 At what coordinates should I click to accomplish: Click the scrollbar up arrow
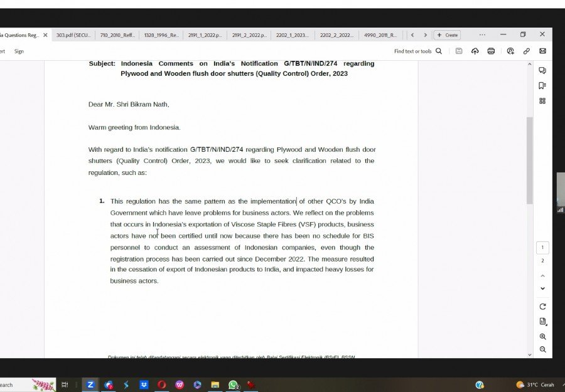point(529,65)
